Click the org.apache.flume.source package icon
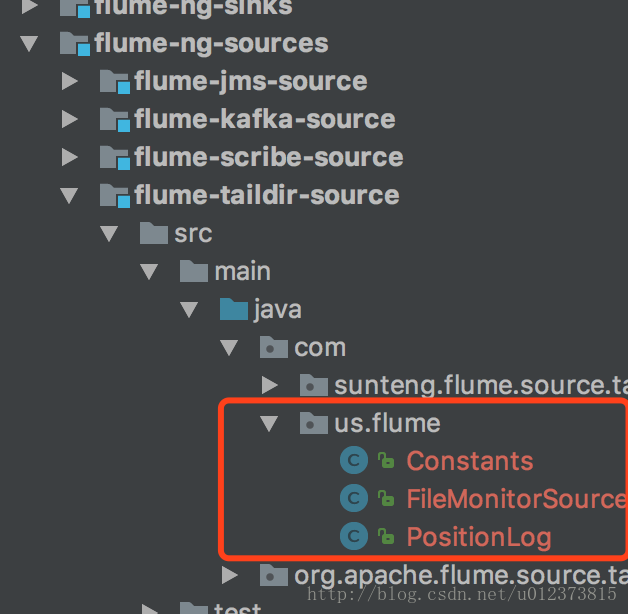The height and width of the screenshot is (614, 628). 274,575
